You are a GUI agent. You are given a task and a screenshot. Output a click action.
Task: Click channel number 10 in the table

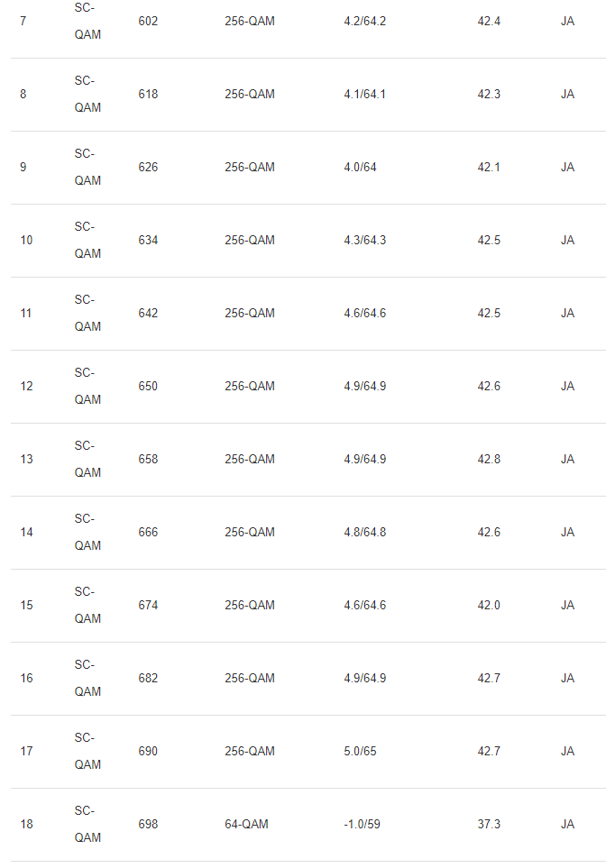26,240
